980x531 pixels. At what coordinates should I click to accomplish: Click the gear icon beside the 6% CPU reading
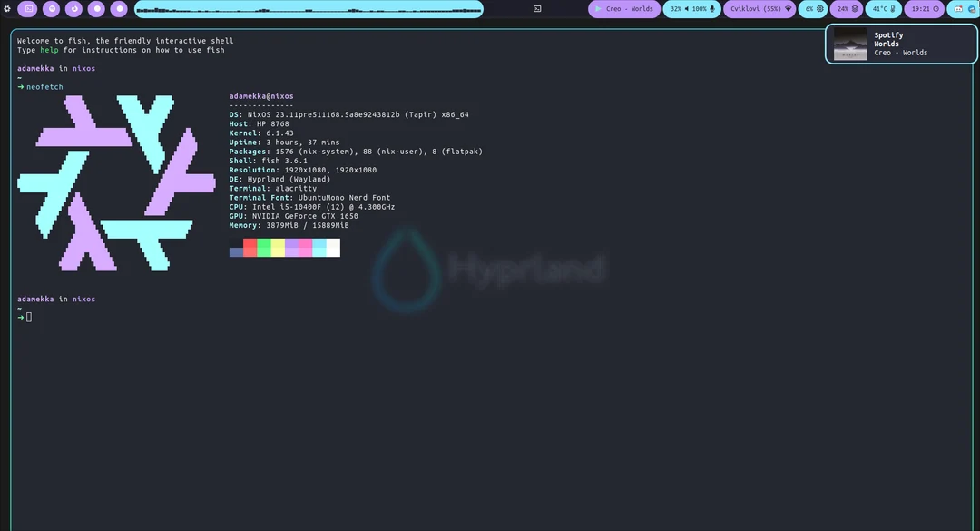click(x=820, y=8)
